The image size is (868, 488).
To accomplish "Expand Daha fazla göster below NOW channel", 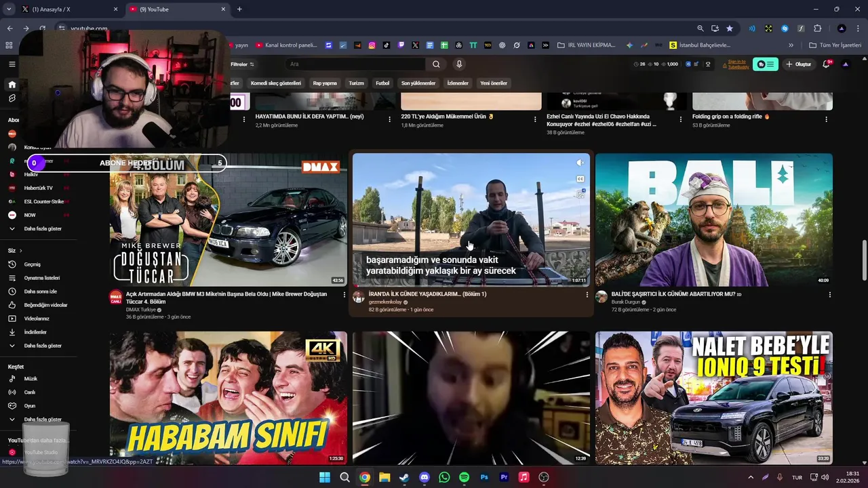I will pos(42,229).
